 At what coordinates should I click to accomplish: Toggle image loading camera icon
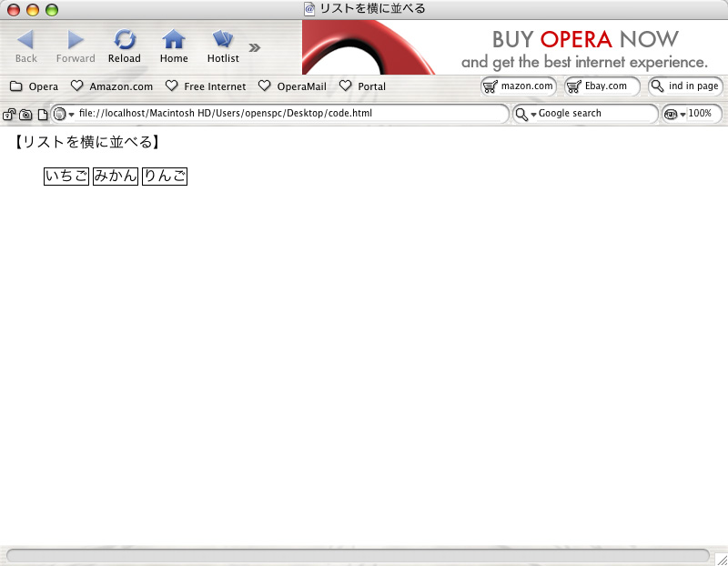[x=25, y=115]
